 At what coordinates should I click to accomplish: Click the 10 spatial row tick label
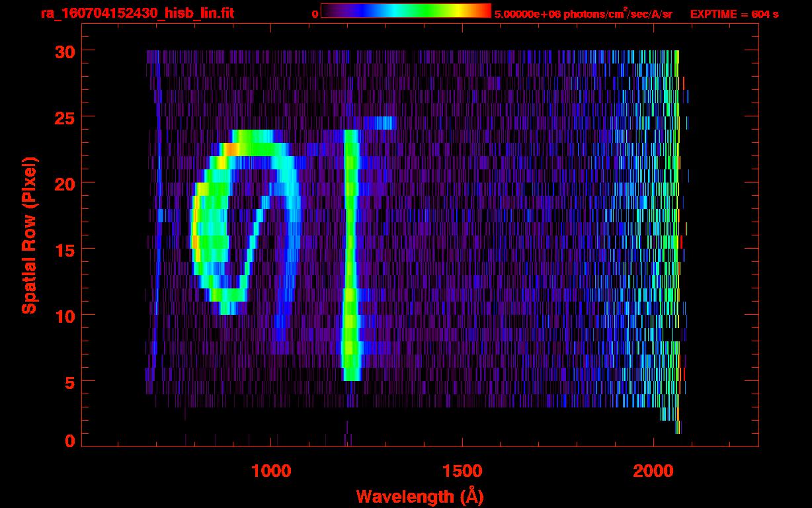tap(65, 316)
